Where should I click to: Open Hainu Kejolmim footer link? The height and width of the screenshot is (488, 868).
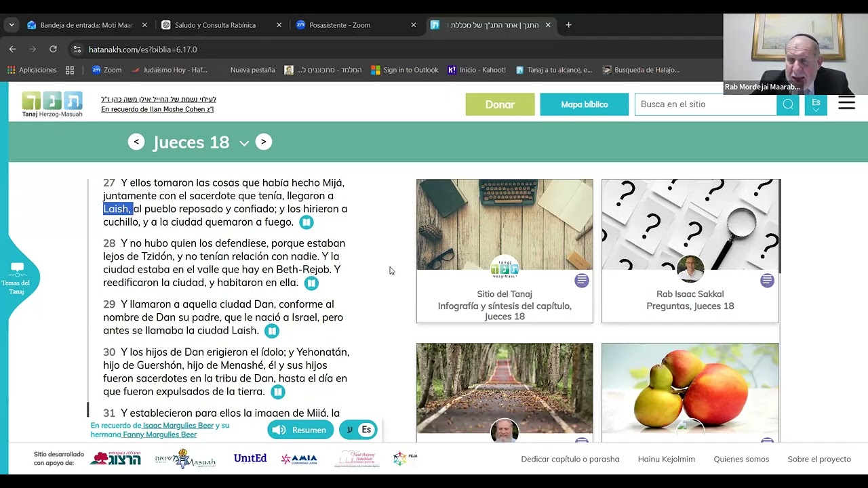(666, 459)
